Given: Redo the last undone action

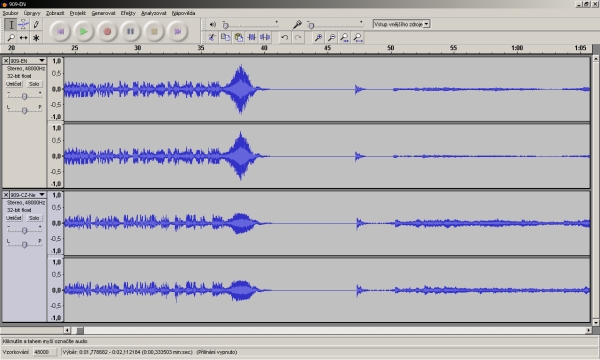Looking at the screenshot, I should (298, 37).
